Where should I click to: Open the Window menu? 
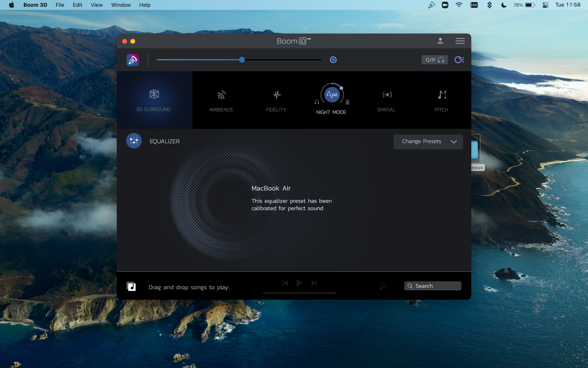click(121, 5)
